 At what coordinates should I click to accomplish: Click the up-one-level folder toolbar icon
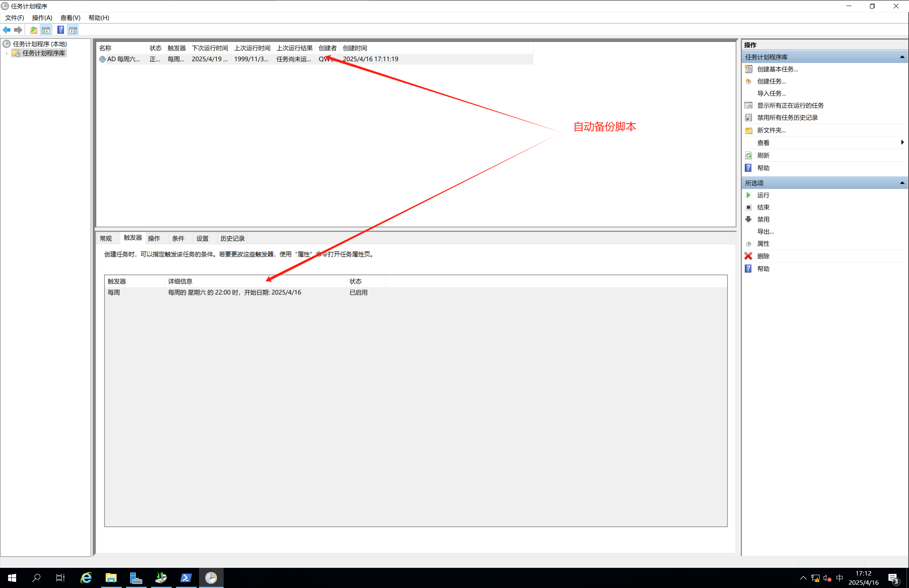pos(34,30)
